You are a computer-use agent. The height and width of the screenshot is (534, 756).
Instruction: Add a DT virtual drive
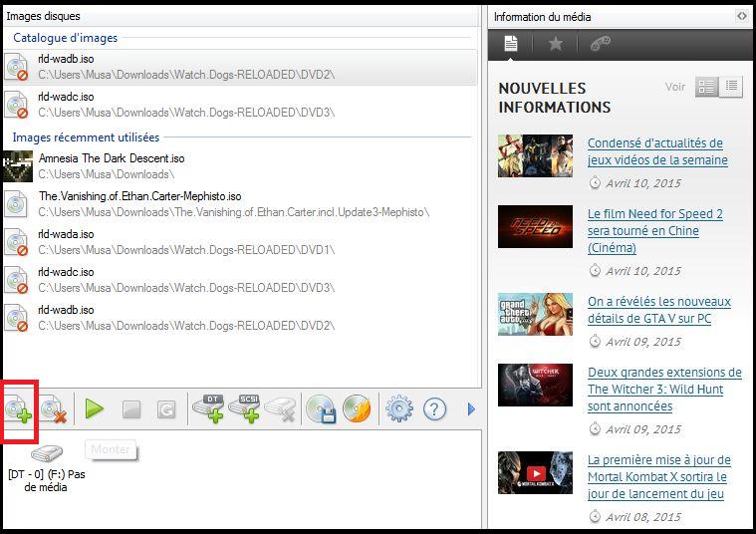(209, 409)
